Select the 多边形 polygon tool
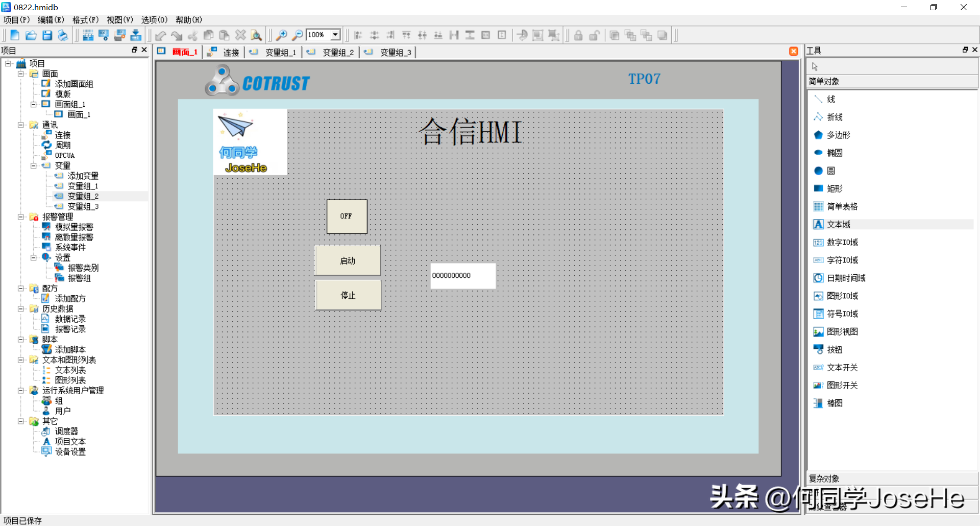The image size is (980, 526). pos(838,135)
